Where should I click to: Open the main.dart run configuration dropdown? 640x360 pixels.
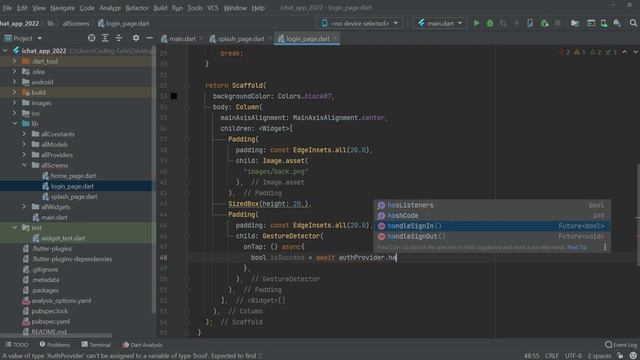pos(440,23)
